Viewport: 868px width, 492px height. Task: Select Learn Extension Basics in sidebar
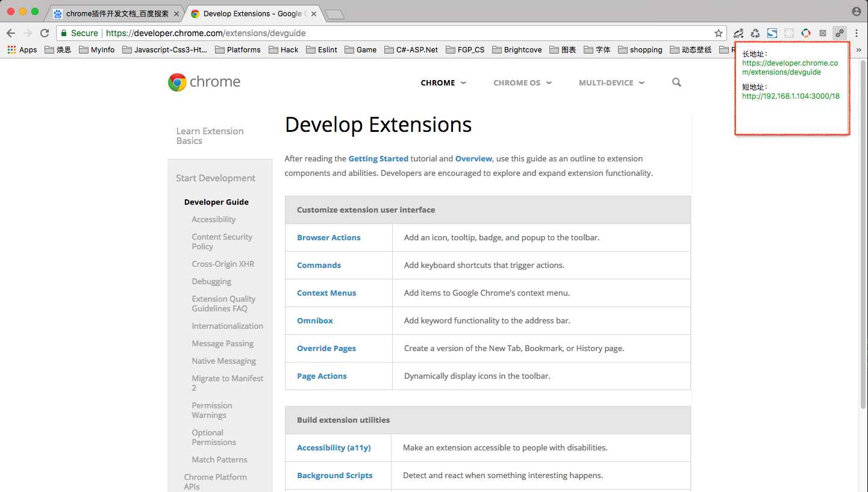(210, 136)
